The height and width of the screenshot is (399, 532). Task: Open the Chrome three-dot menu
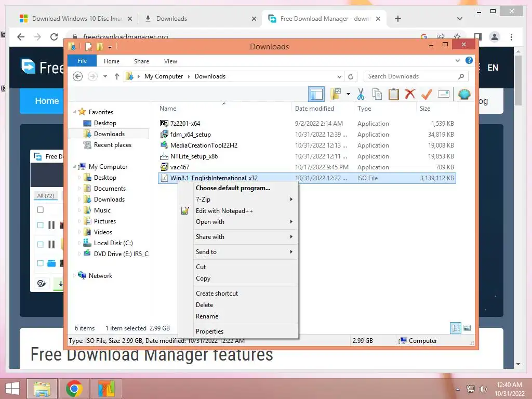[x=511, y=37]
